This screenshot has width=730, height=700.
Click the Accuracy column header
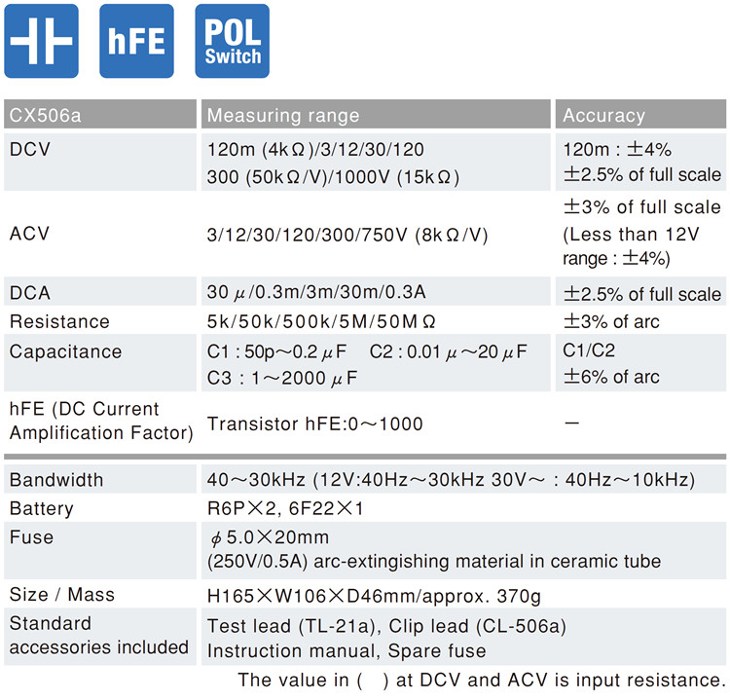coord(640,114)
